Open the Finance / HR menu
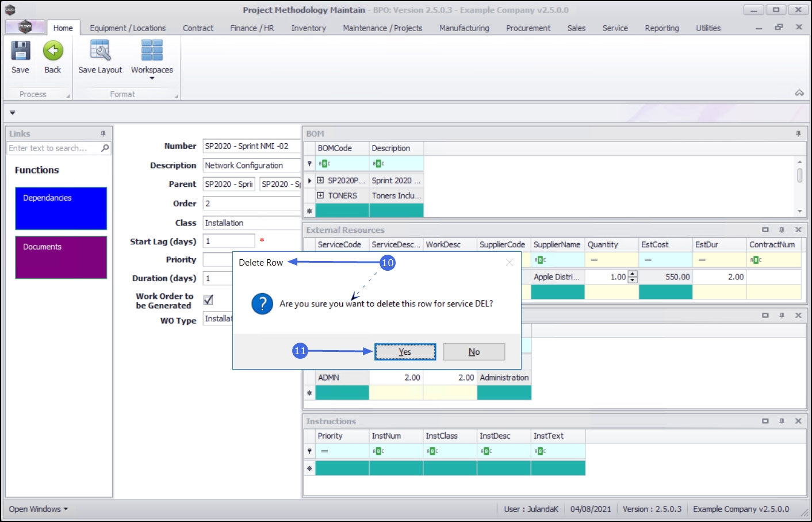 pyautogui.click(x=252, y=28)
